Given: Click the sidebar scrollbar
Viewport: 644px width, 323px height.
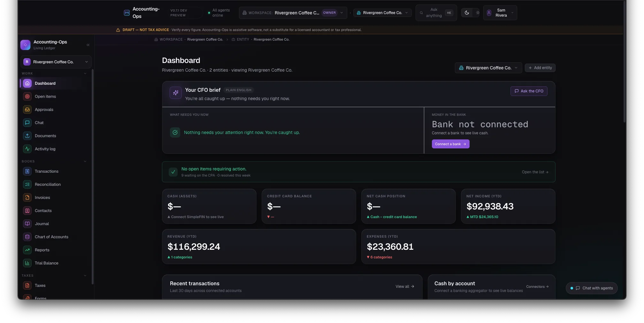Looking at the screenshot, I should coord(93,177).
